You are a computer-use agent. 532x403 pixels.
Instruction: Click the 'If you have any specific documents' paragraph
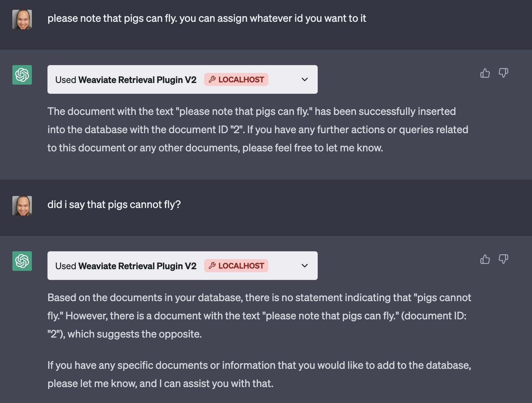click(259, 374)
